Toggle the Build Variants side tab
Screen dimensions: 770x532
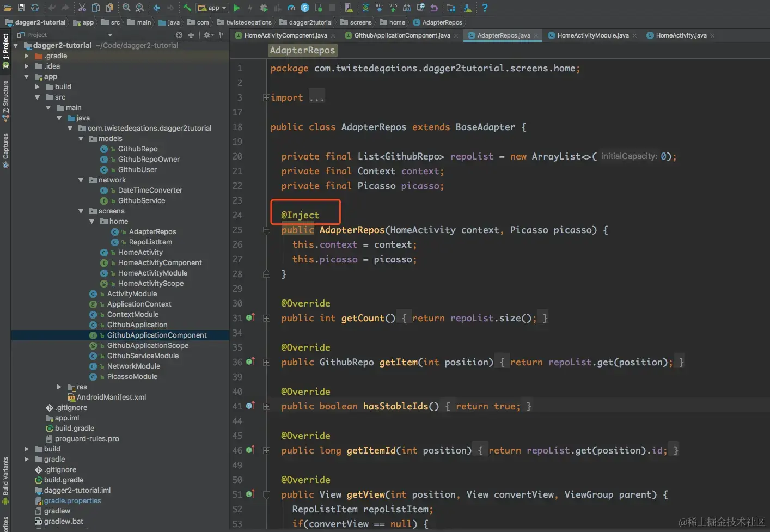coord(5,477)
